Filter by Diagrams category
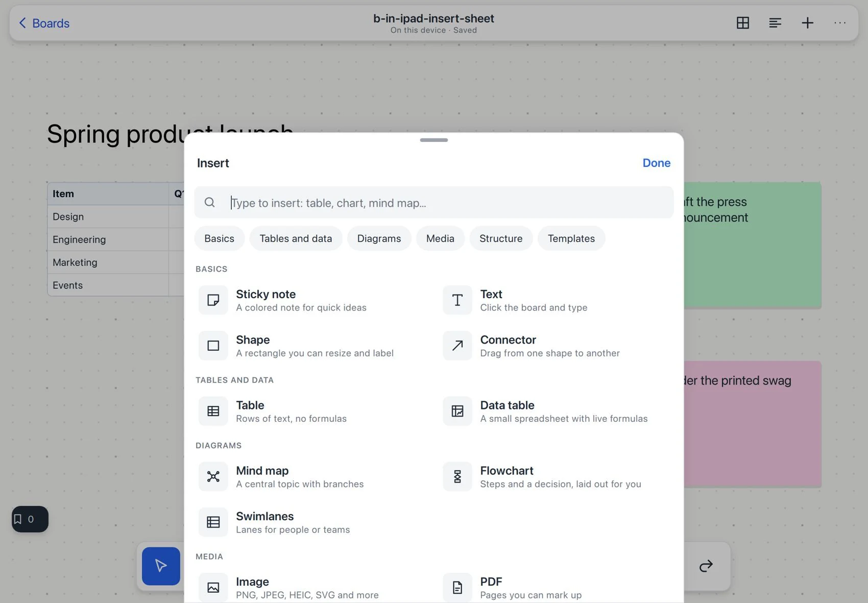Image resolution: width=868 pixels, height=603 pixels. (x=379, y=238)
